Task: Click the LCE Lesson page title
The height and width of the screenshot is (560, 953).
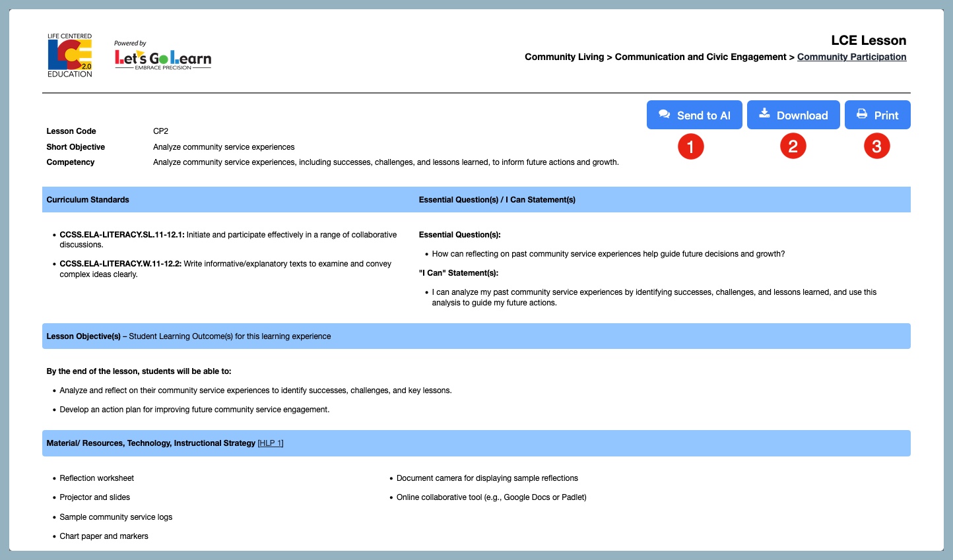Action: coord(868,41)
